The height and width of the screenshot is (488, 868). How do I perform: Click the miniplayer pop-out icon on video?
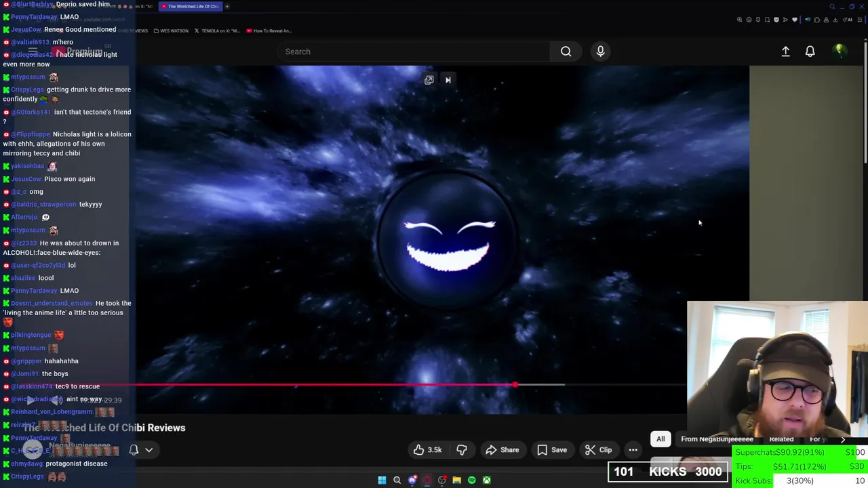pyautogui.click(x=429, y=80)
